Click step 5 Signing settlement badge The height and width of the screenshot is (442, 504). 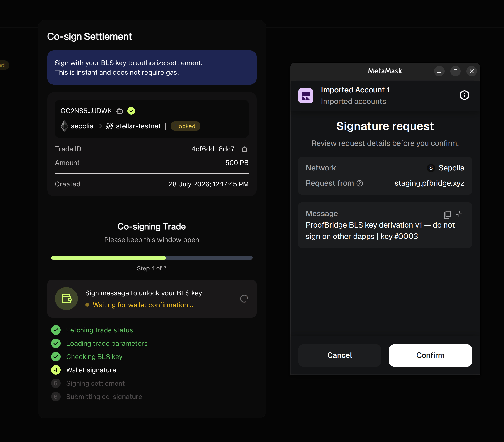pos(56,383)
